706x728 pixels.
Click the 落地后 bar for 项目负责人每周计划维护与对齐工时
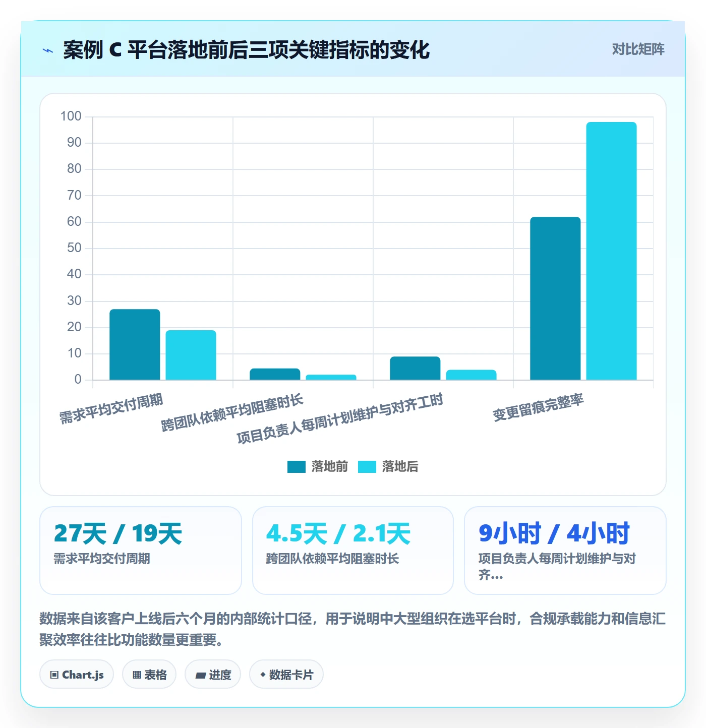pos(471,375)
